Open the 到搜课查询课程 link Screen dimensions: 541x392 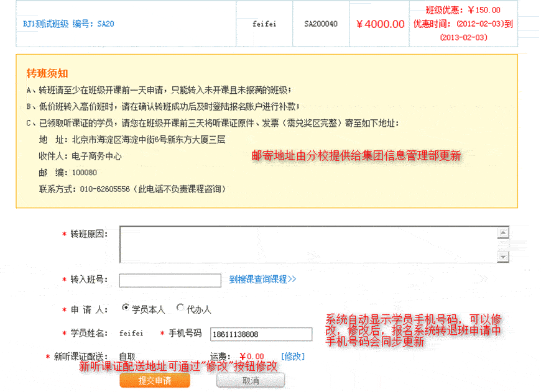tap(262, 280)
